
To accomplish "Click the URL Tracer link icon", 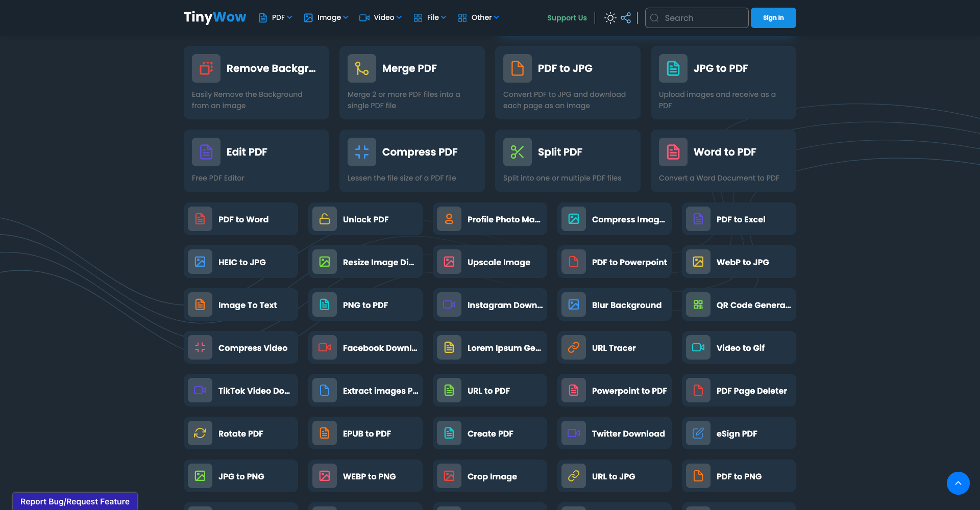I will 574,347.
